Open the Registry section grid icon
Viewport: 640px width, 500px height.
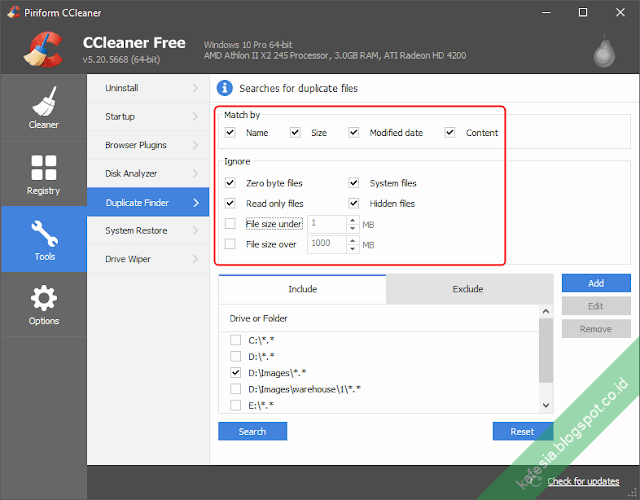point(44,167)
